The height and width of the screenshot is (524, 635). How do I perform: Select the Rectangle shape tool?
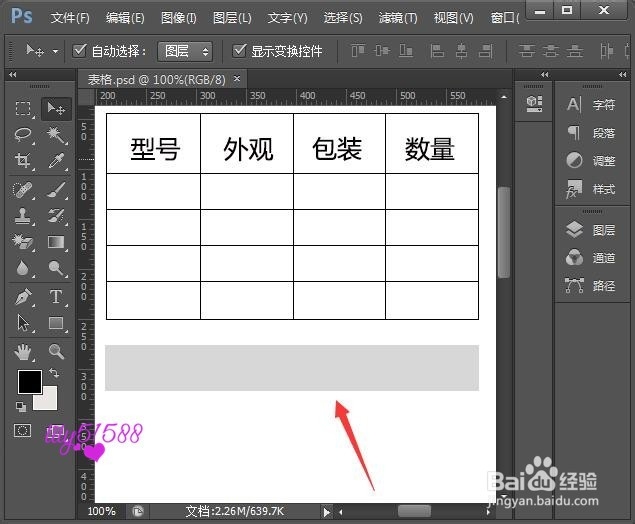(x=56, y=323)
